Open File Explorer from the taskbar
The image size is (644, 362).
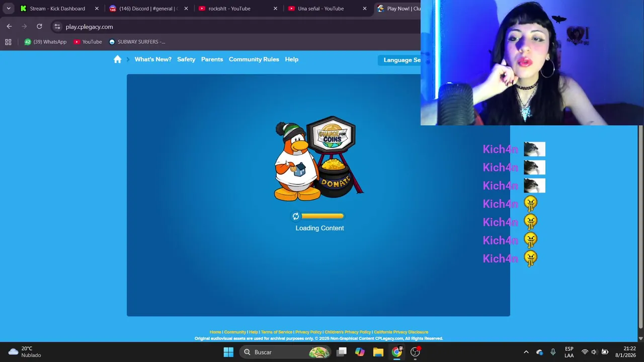(x=378, y=352)
